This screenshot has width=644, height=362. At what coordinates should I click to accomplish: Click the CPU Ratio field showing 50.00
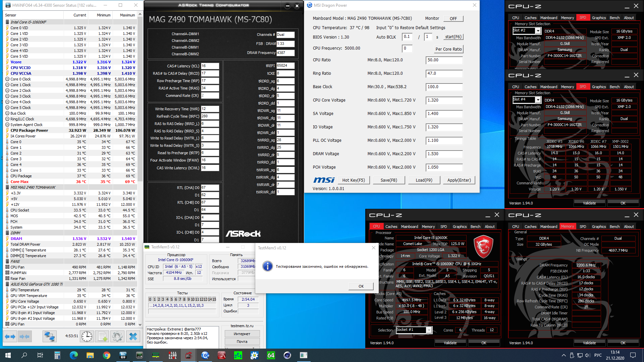444,60
